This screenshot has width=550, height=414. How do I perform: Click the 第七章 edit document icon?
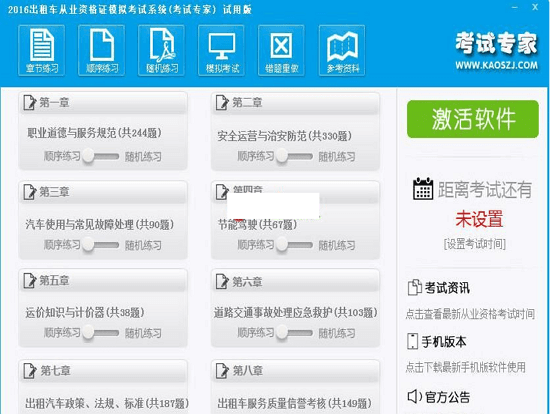29,370
